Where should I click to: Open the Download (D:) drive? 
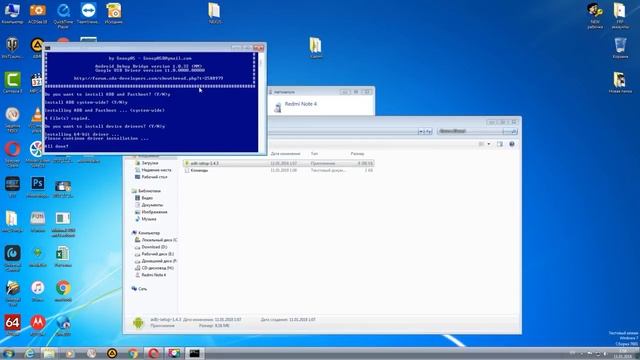pyautogui.click(x=154, y=247)
